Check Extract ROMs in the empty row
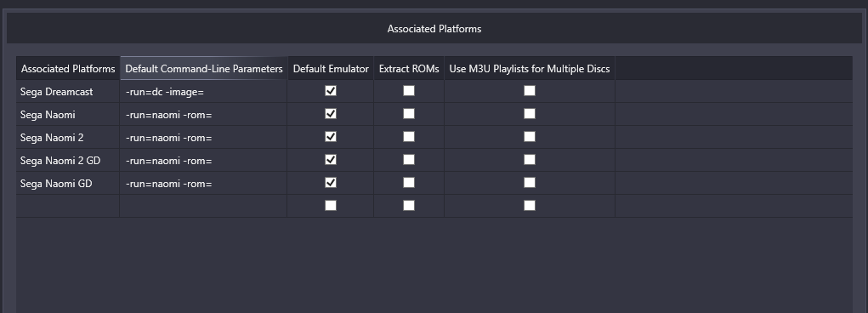Image resolution: width=868 pixels, height=313 pixels. coord(409,206)
